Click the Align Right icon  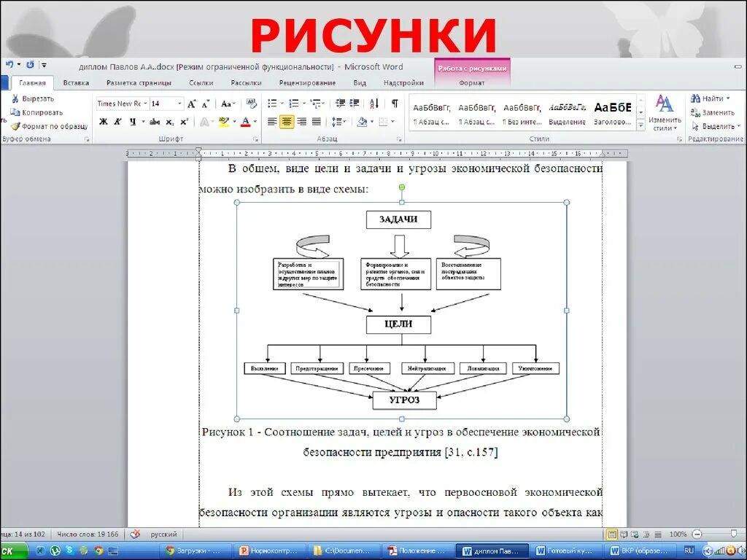(301, 122)
